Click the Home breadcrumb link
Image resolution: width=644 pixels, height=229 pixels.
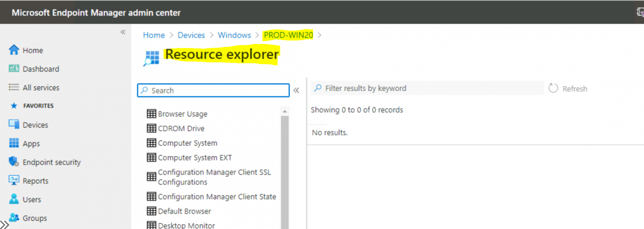(x=154, y=35)
